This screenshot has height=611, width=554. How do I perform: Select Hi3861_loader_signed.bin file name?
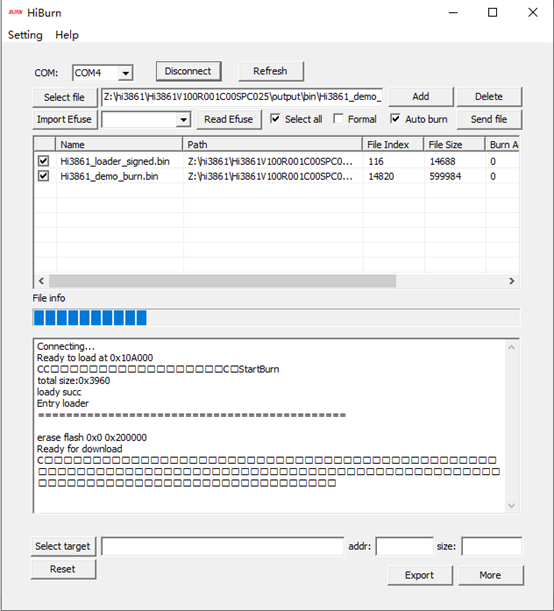point(115,161)
